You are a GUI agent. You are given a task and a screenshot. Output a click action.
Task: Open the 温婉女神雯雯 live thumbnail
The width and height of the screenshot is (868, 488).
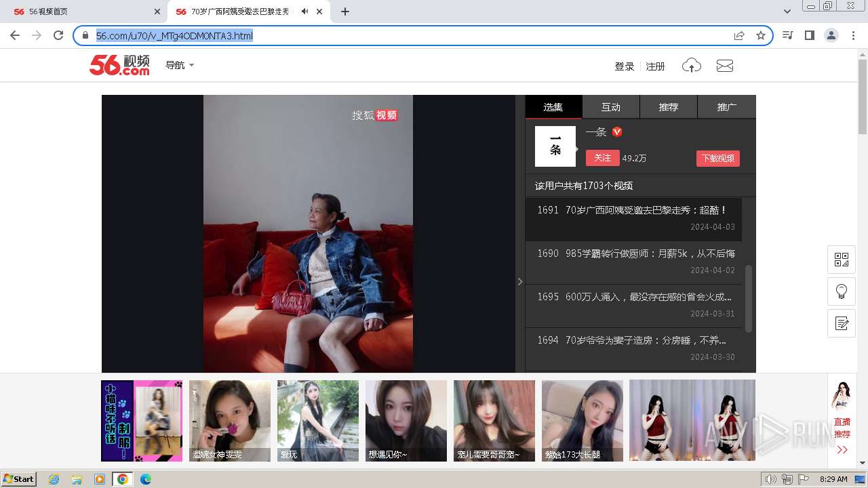(230, 421)
